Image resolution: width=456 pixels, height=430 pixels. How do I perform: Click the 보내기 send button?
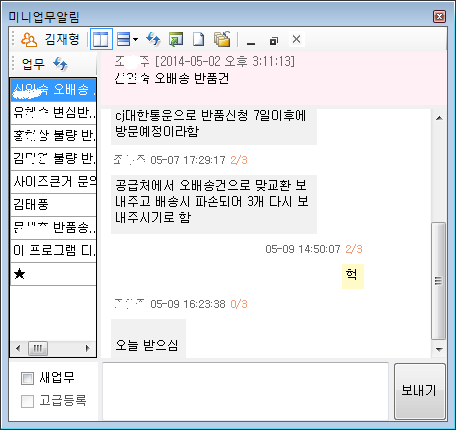pyautogui.click(x=420, y=391)
